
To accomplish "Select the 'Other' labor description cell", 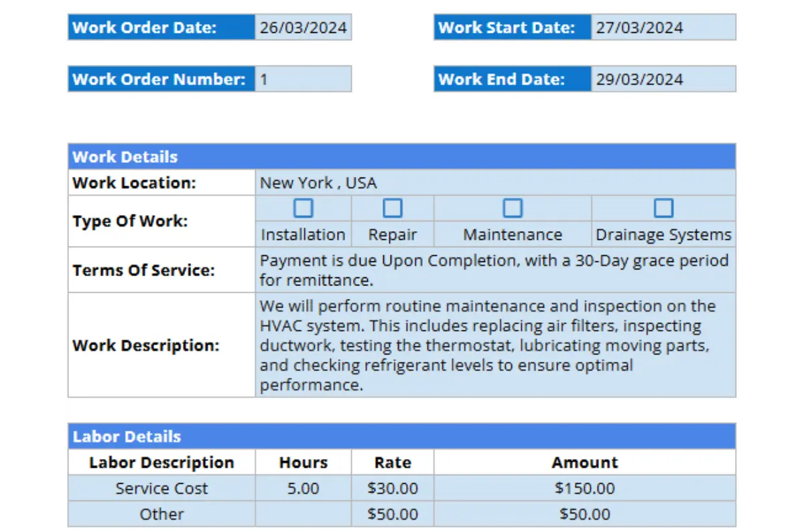I will click(x=161, y=514).
